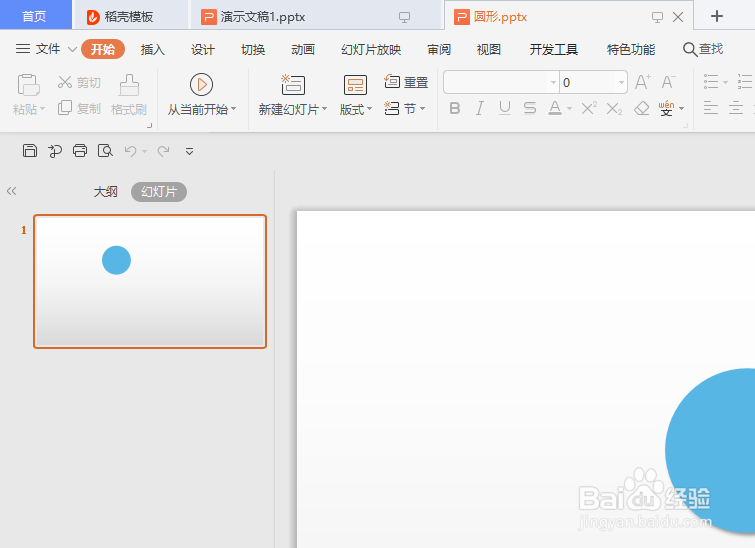Viewport: 755px width, 548px height.
Task: Select the blue circle on the slide
Action: pyautogui.click(x=712, y=450)
